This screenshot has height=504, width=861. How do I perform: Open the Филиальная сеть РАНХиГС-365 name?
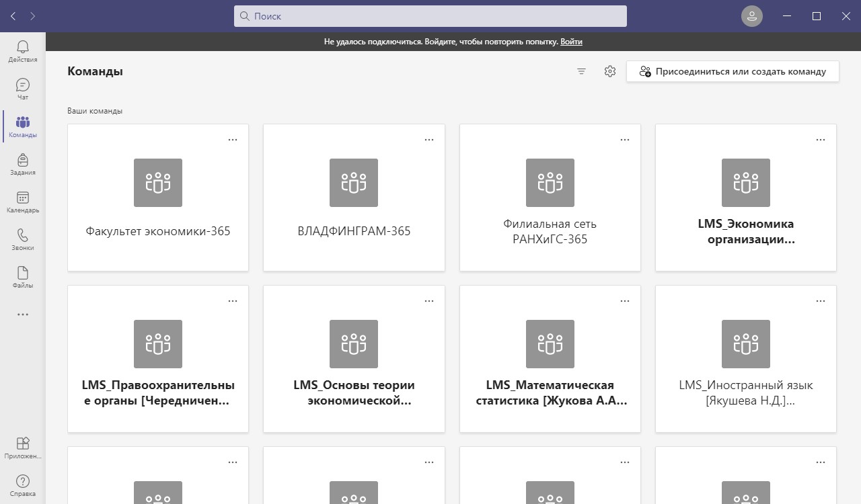550,231
